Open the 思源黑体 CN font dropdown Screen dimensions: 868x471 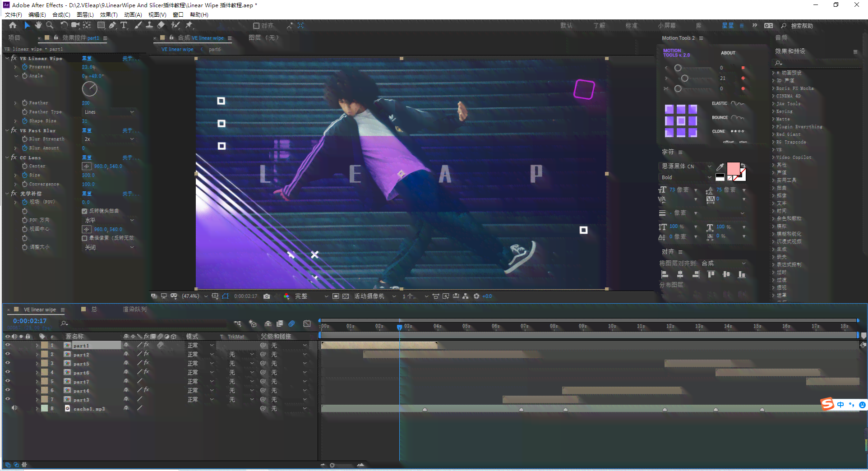pyautogui.click(x=686, y=166)
